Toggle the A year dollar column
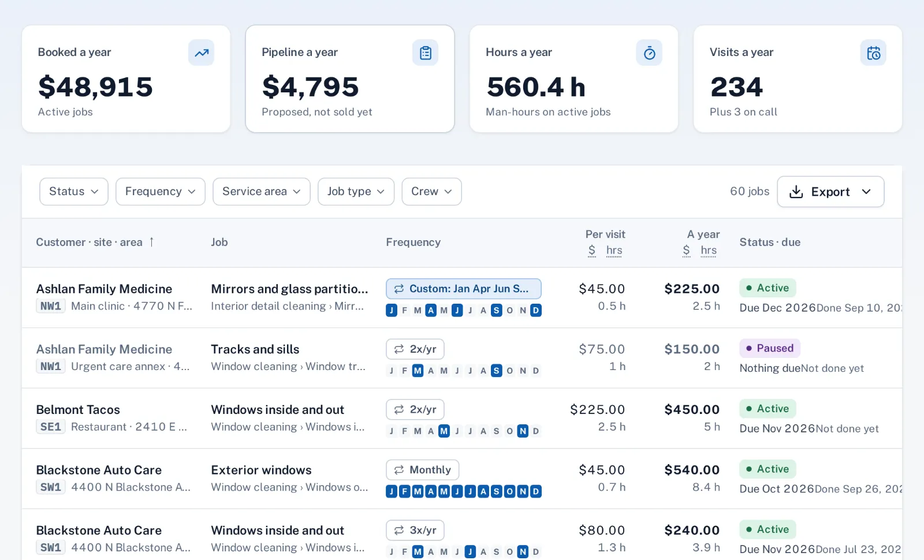 pos(687,251)
